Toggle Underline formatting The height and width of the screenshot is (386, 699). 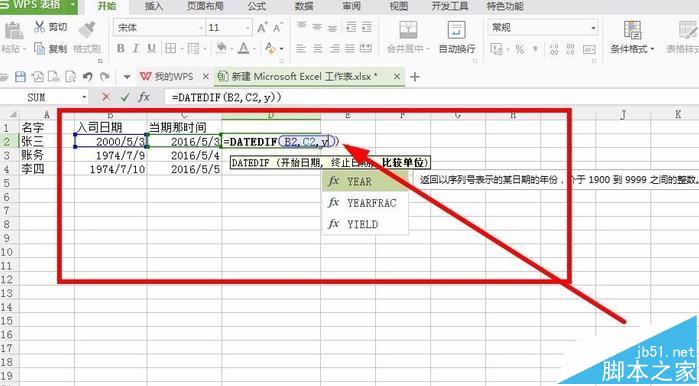click(152, 48)
